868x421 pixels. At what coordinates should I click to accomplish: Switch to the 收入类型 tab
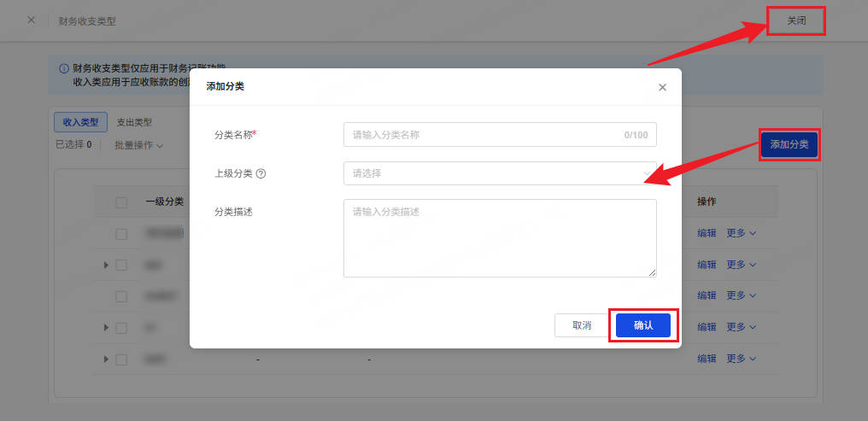81,122
